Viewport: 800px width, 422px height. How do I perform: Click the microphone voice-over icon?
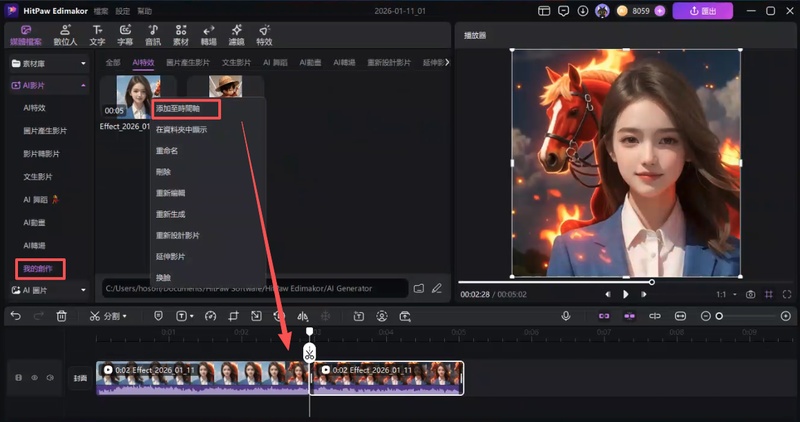pos(566,316)
